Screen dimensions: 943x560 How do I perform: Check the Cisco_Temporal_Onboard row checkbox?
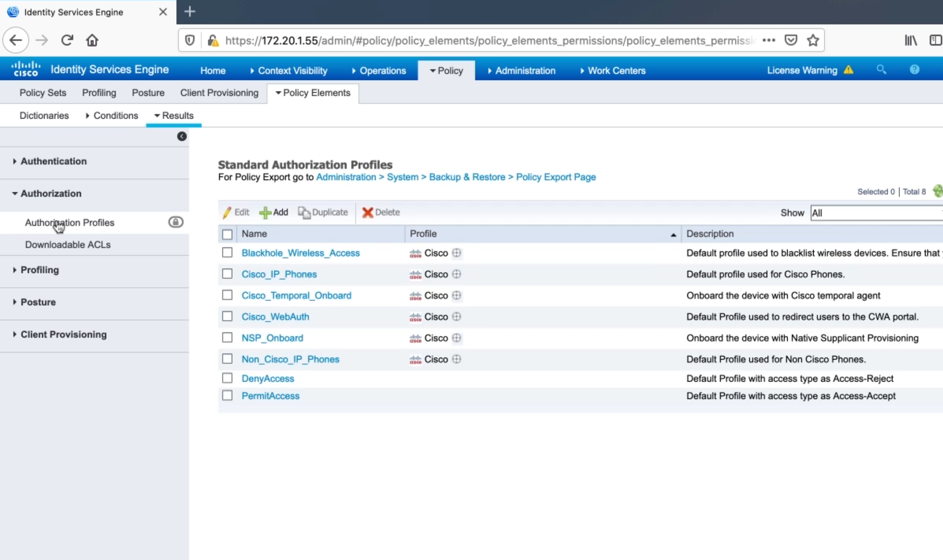pos(227,295)
